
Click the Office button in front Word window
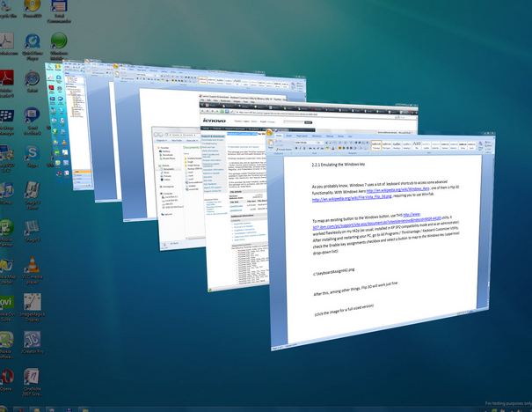(x=271, y=133)
